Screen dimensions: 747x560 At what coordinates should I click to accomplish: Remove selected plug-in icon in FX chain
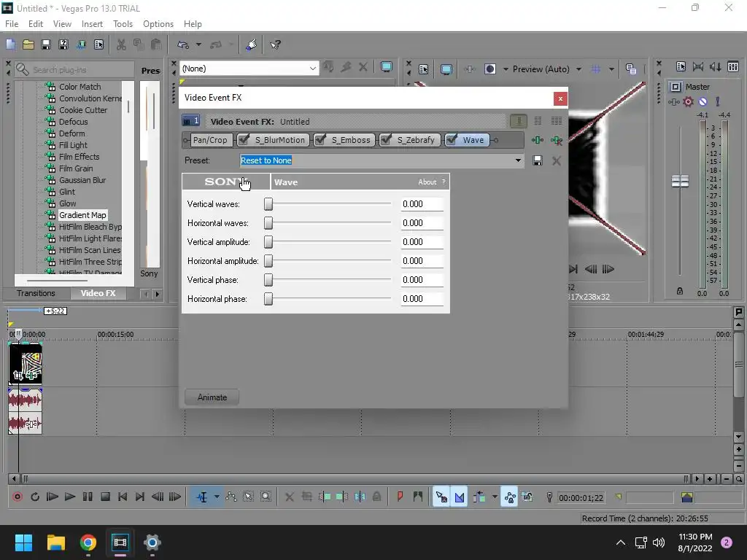coord(556,140)
